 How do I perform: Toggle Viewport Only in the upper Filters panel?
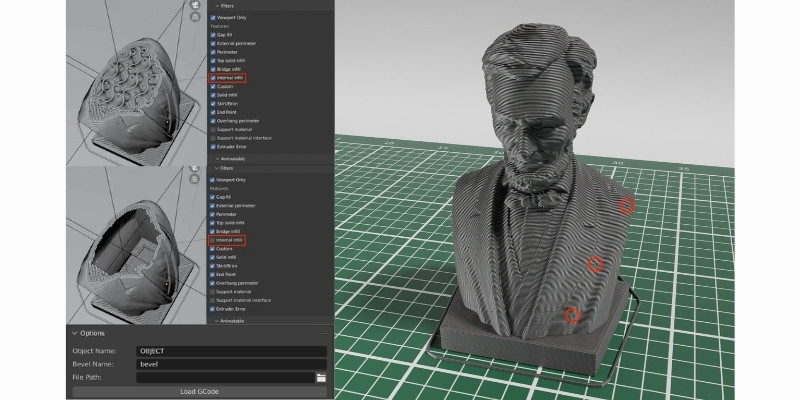(213, 18)
